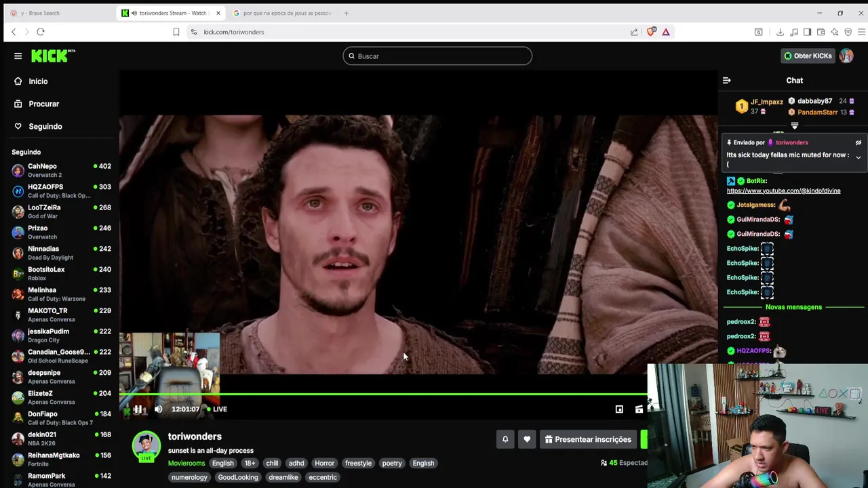Bookmark this page
This screenshot has width=868, height=488.
(x=176, y=32)
